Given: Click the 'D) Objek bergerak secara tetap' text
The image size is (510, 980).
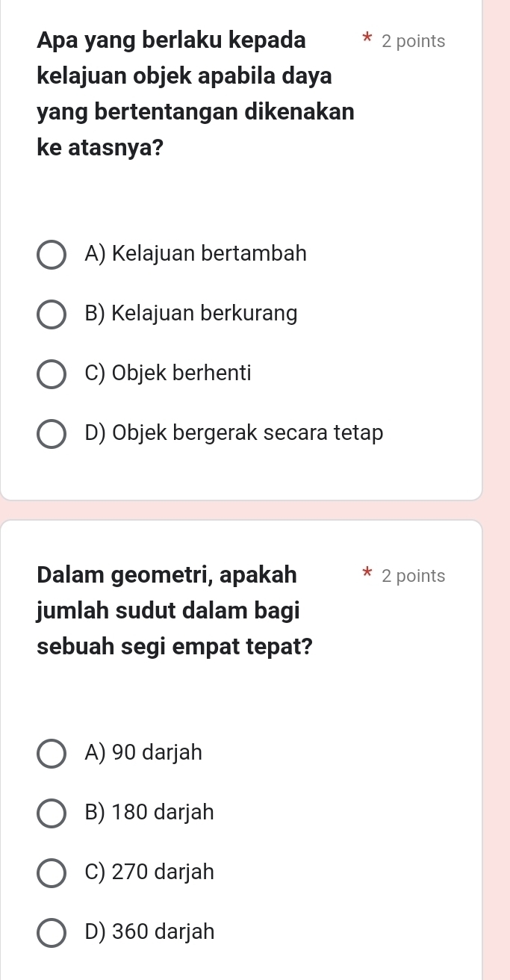Looking at the screenshot, I should [234, 433].
